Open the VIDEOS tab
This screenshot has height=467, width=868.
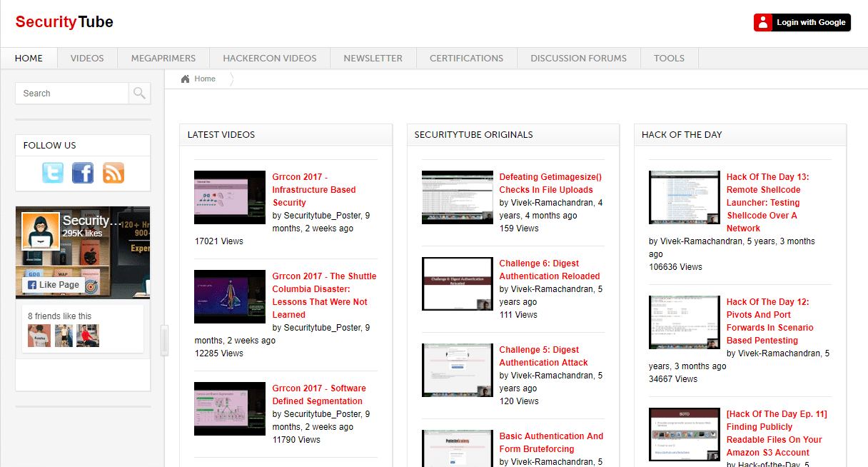pyautogui.click(x=87, y=59)
